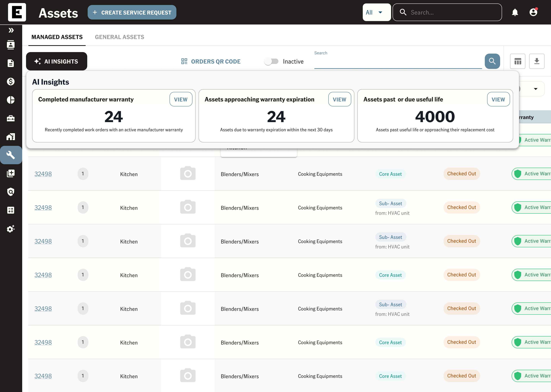Click Checked Out status in first row
This screenshot has width=551, height=392.
coord(462,174)
